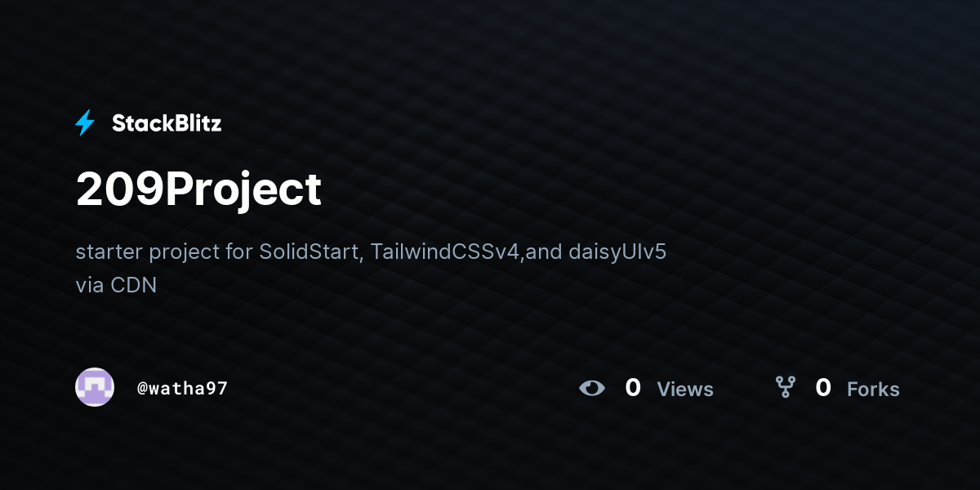
Task: Click the blue lightning bolt StackBlitz icon
Action: pyautogui.click(x=85, y=123)
